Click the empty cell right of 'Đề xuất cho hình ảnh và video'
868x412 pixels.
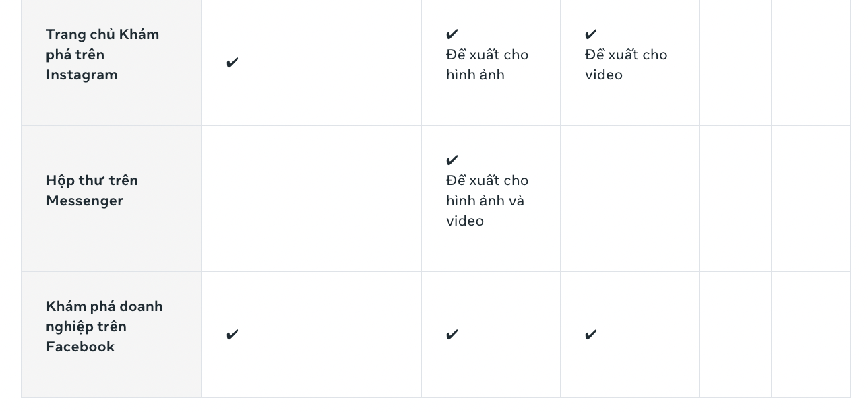pyautogui.click(x=630, y=199)
